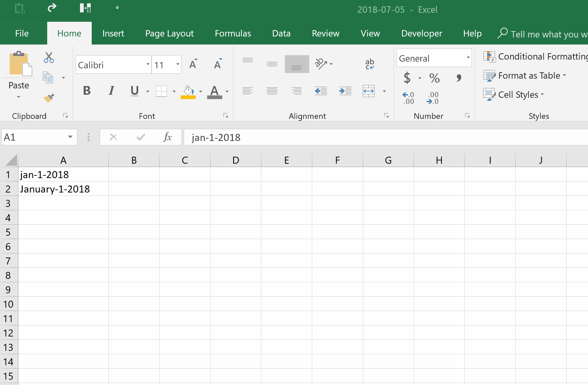Open the File menu tab

22,33
